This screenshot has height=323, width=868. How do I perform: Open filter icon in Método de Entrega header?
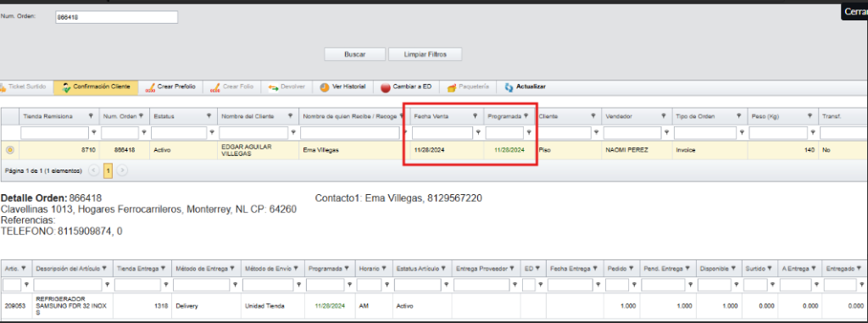click(x=233, y=268)
